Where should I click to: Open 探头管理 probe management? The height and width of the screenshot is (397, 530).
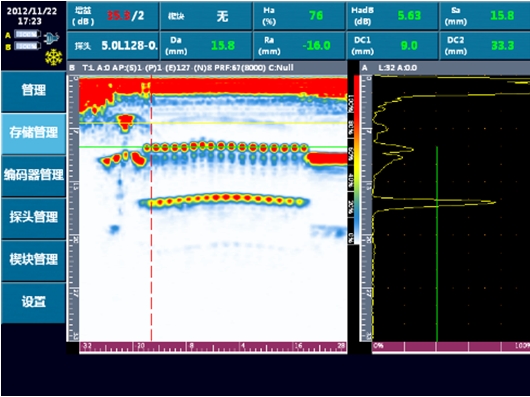click(x=33, y=218)
